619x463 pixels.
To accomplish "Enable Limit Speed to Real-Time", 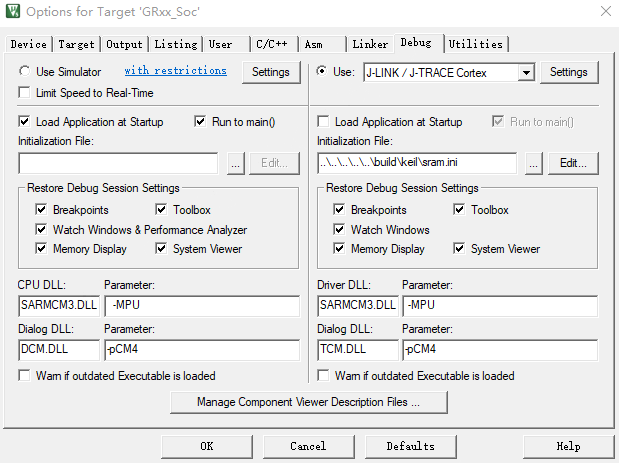I will tap(26, 93).
